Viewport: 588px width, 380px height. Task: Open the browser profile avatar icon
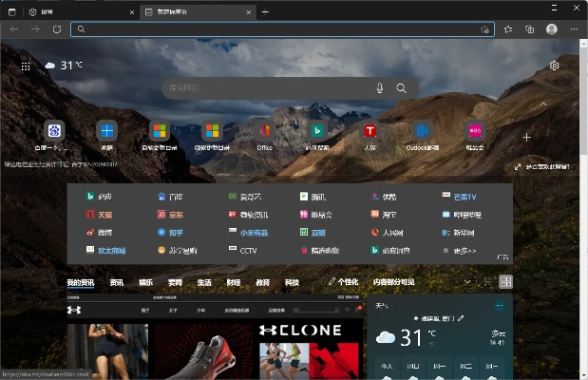(552, 29)
